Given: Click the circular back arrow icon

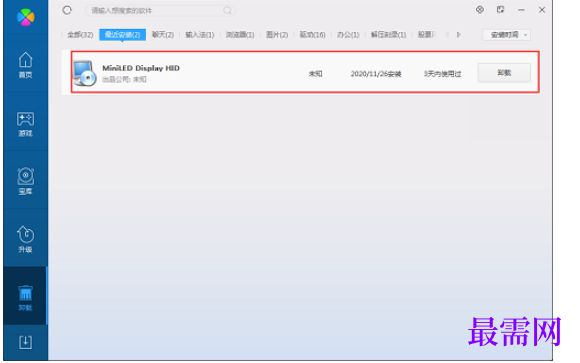Looking at the screenshot, I should click(67, 10).
